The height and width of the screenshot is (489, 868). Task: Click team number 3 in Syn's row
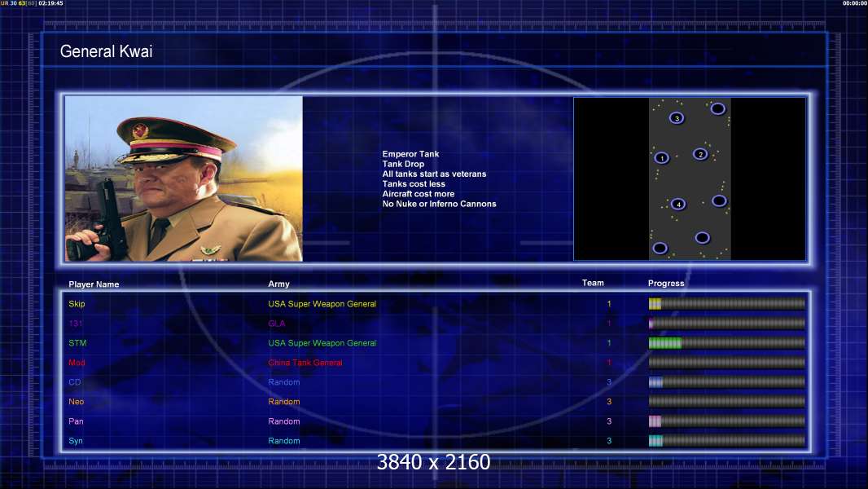pos(609,441)
